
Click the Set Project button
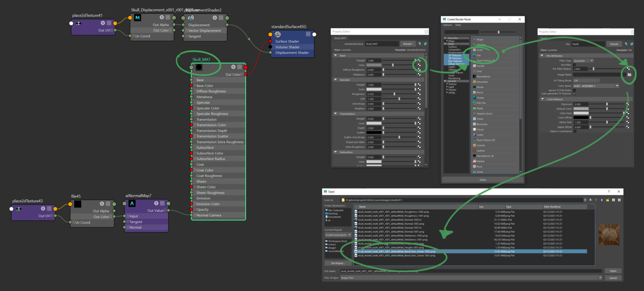click(338, 263)
